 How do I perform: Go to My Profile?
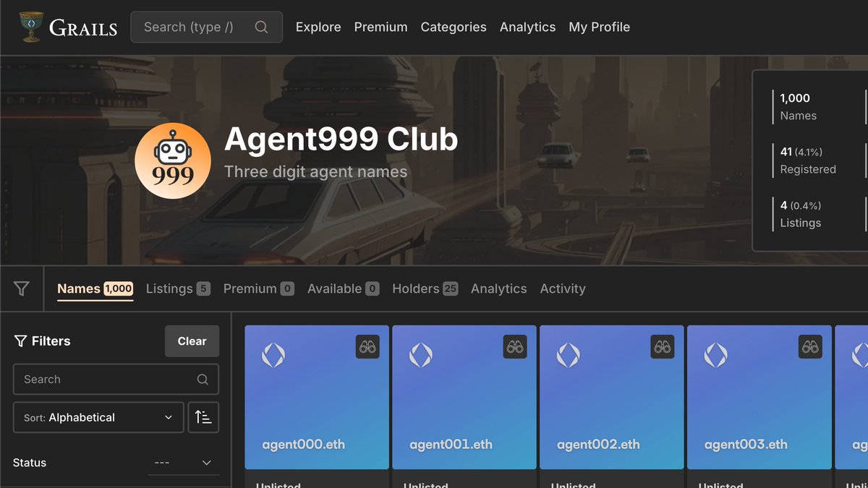click(x=599, y=27)
